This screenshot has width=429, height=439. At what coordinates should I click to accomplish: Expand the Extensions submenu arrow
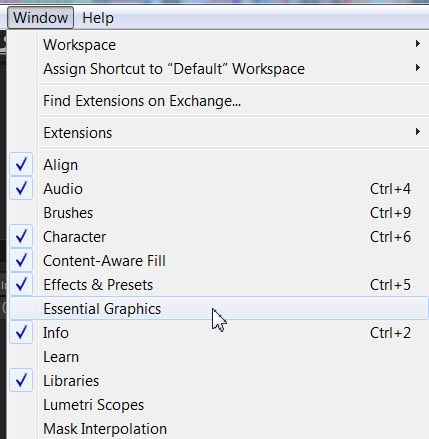(x=417, y=132)
